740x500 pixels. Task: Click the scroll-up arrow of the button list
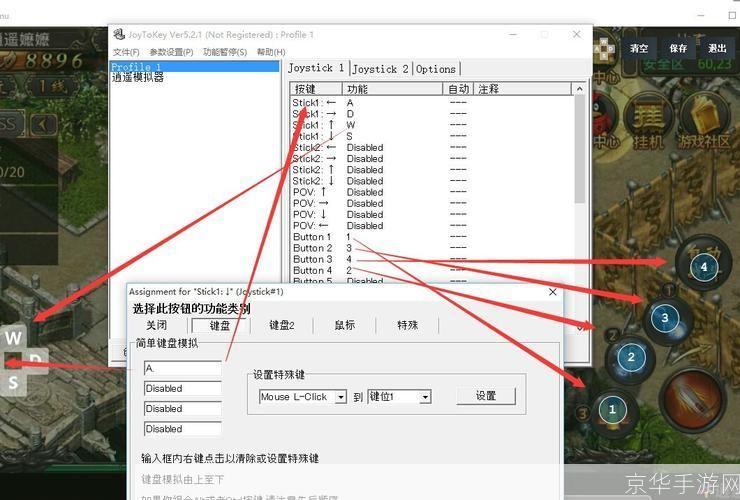580,89
